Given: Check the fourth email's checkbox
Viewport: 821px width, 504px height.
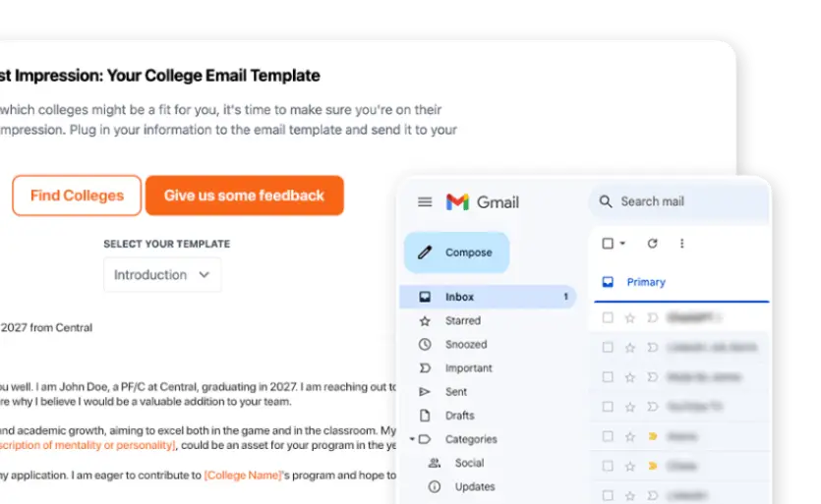Looking at the screenshot, I should click(x=608, y=407).
